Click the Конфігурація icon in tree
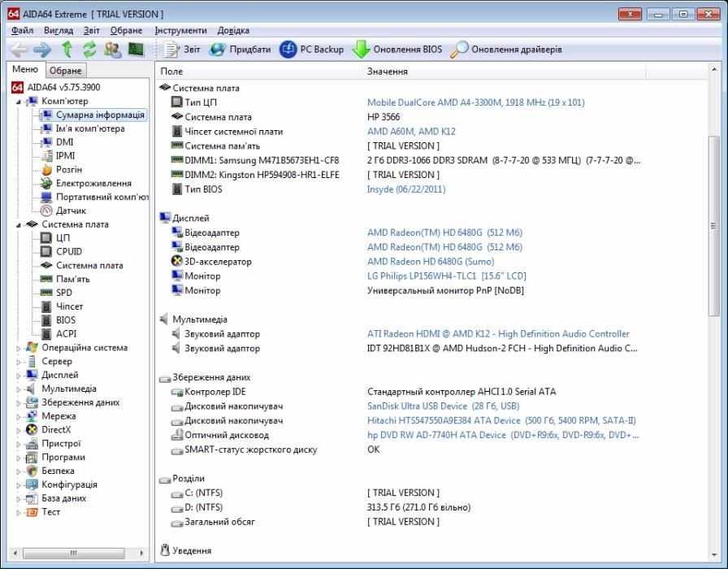 pos(32,484)
